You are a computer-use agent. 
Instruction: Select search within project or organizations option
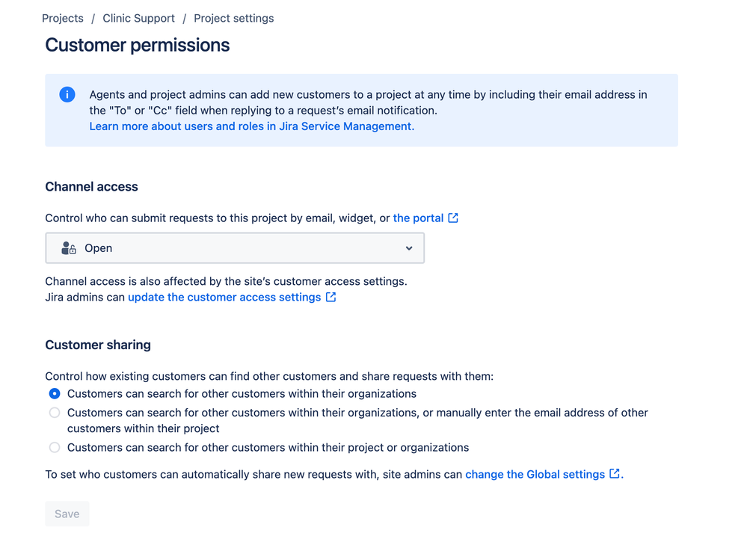[55, 448]
